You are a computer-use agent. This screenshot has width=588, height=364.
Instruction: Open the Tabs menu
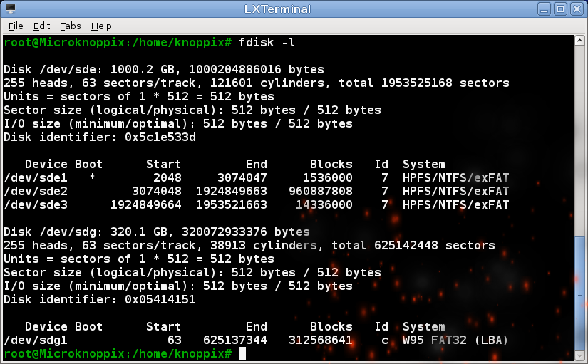coord(71,26)
